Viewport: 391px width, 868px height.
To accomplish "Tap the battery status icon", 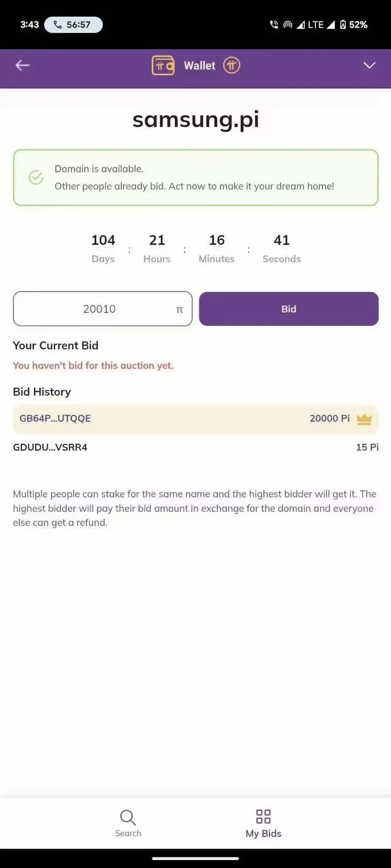I will tap(343, 25).
